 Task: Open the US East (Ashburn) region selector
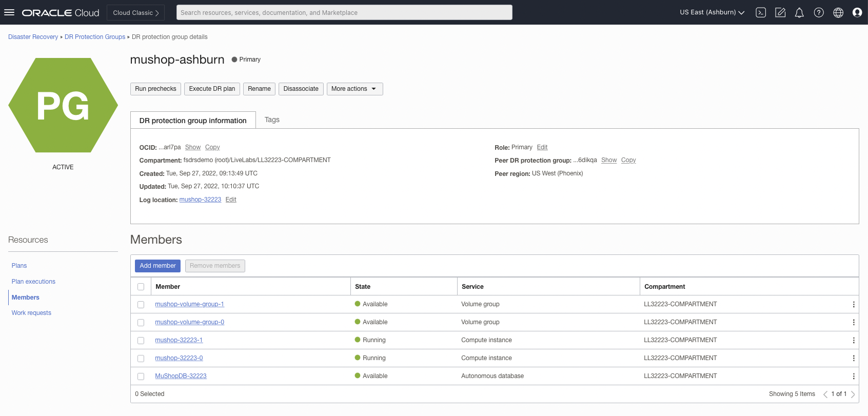712,12
